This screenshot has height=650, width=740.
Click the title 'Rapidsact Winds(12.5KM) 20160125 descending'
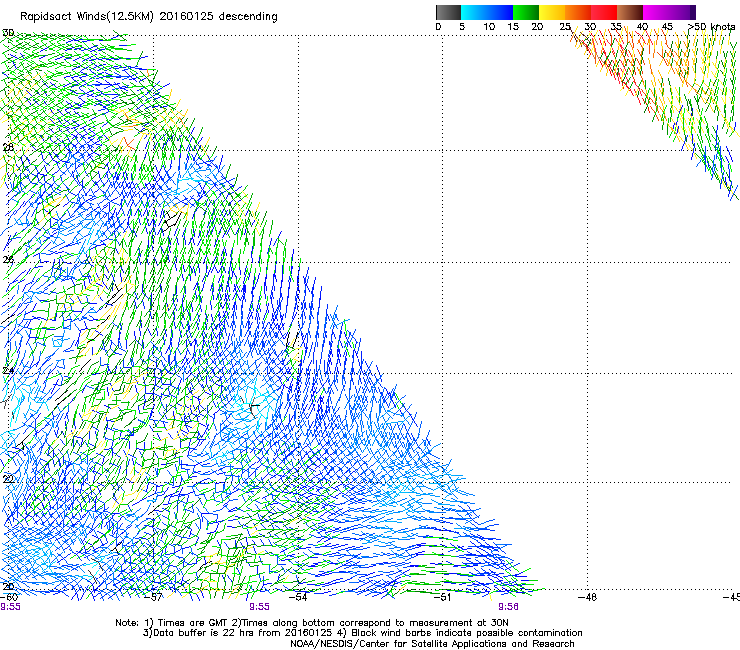(x=149, y=17)
